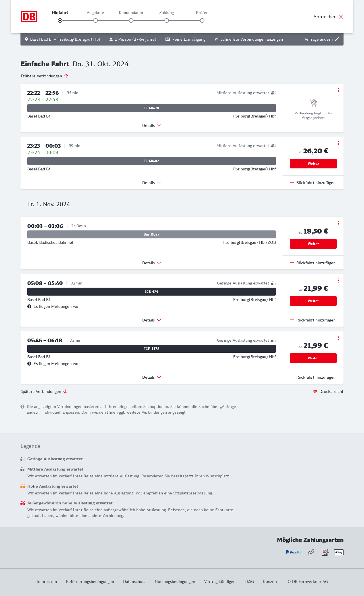Expand Details for ICE 474 connection
Screen dimensions: 364x596
point(151,320)
